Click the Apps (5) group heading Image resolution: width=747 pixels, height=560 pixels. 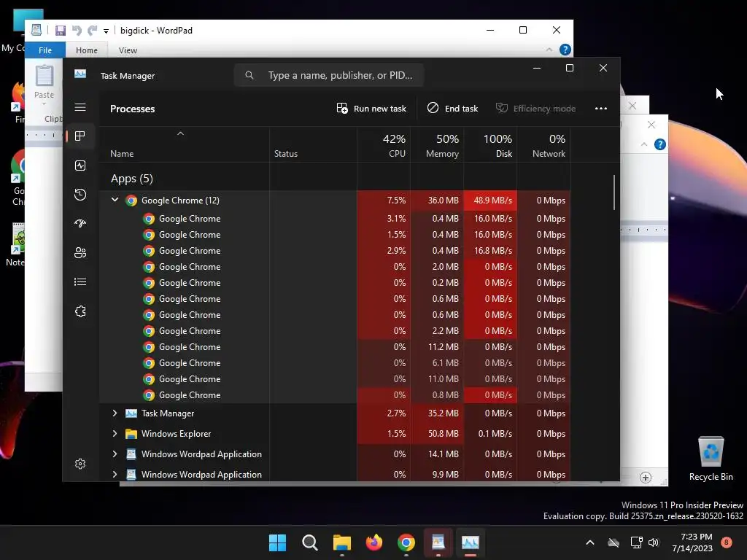[x=131, y=179]
